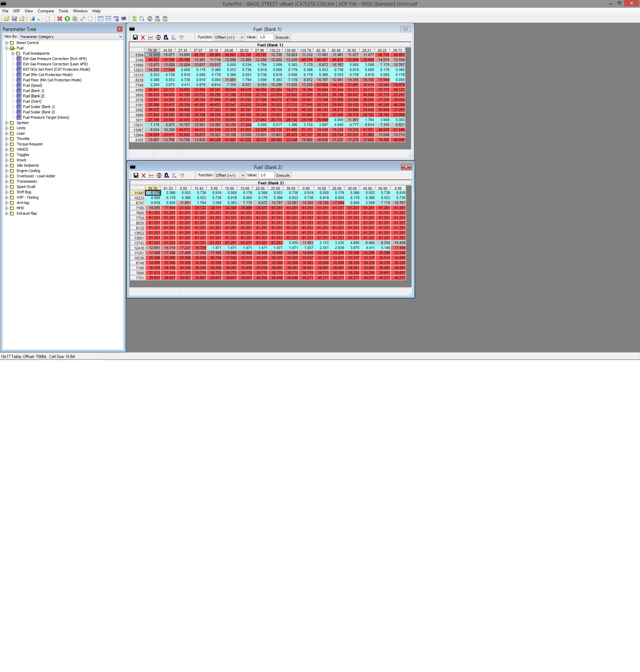Image resolution: width=640 pixels, height=672 pixels.
Task: Open the XDF menu
Action: (x=16, y=11)
